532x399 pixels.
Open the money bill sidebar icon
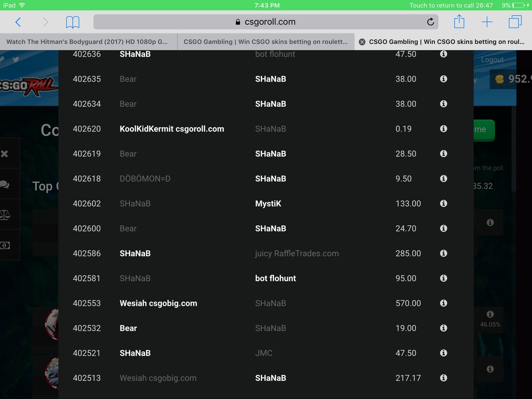[x=5, y=245]
